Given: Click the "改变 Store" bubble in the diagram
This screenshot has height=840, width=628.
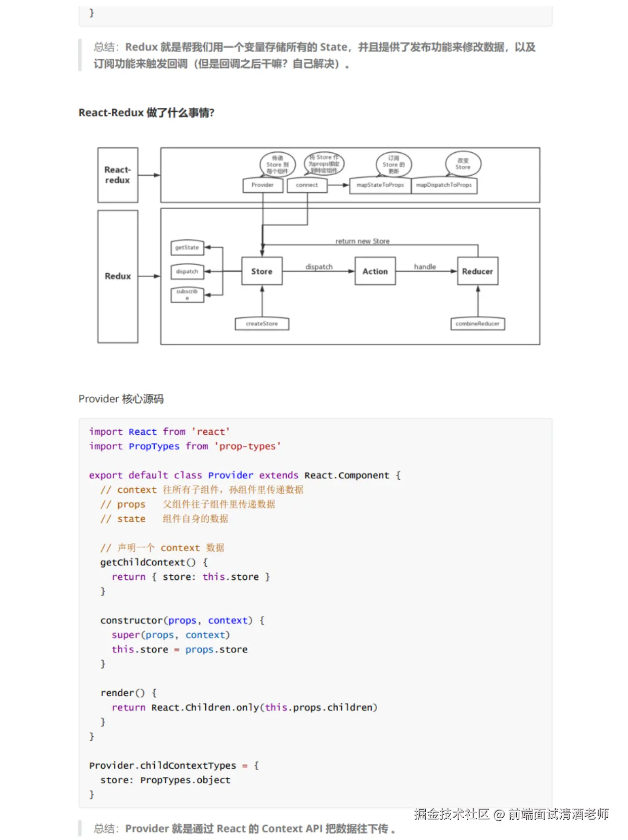Looking at the screenshot, I should pos(463,164).
